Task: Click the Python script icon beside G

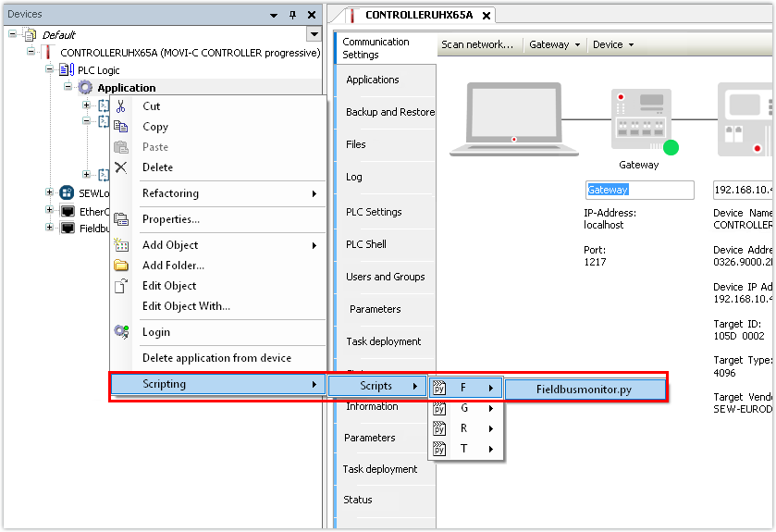Action: [440, 408]
